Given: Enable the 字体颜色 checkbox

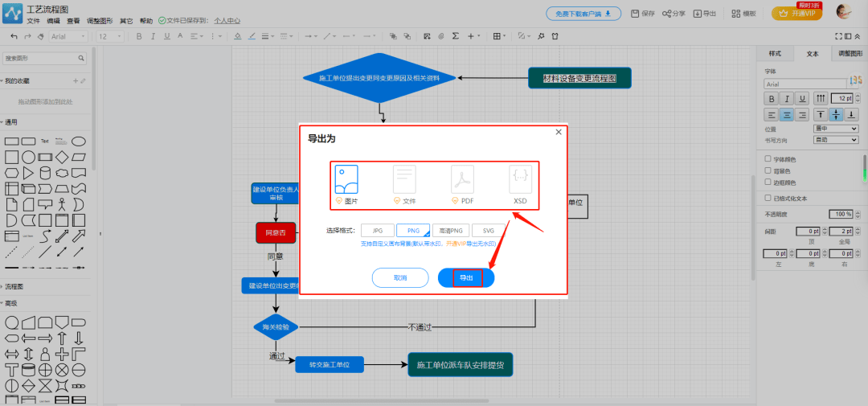Looking at the screenshot, I should (768, 159).
